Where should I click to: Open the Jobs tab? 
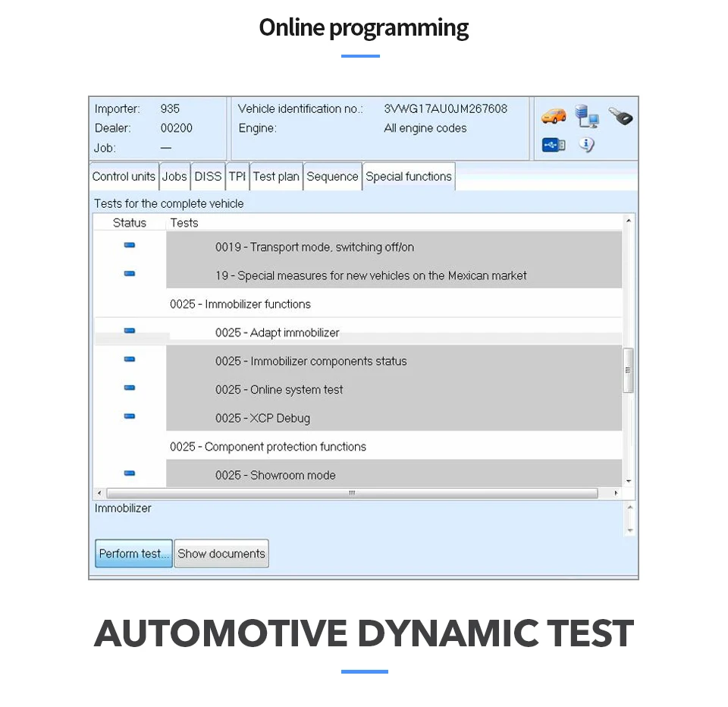[x=174, y=177]
